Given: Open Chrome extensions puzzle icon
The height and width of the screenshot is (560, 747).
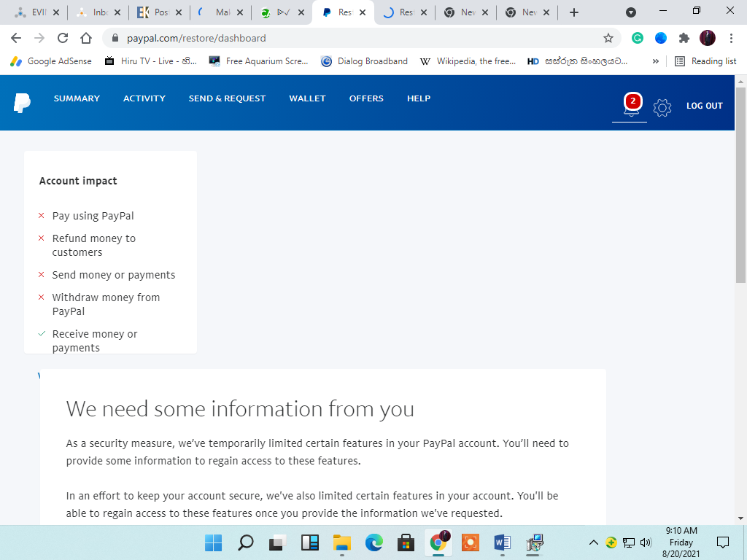Looking at the screenshot, I should (684, 38).
